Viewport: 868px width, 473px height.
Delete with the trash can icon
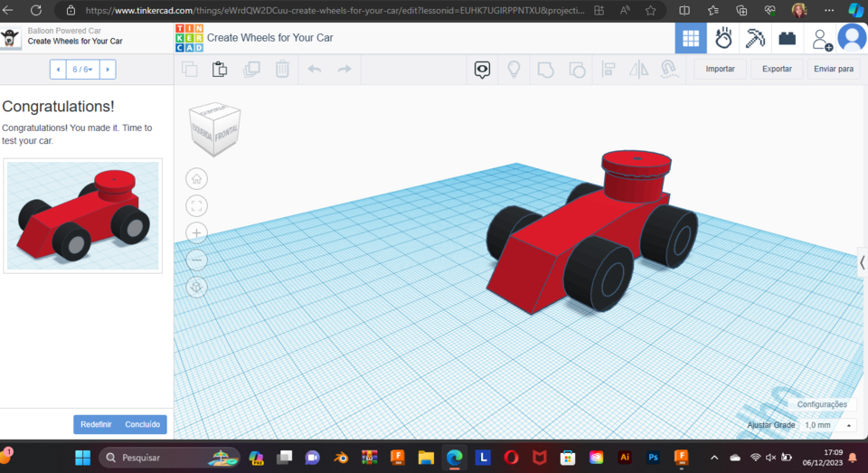pyautogui.click(x=282, y=70)
